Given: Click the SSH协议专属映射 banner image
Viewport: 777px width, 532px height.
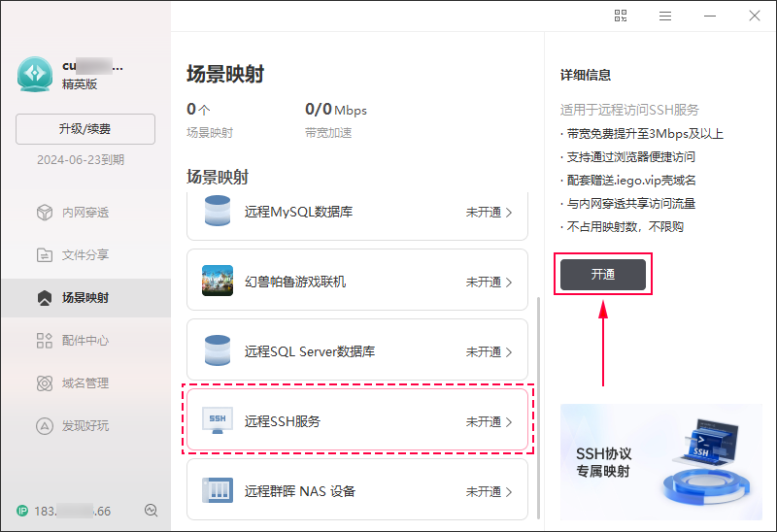Looking at the screenshot, I should click(x=660, y=461).
